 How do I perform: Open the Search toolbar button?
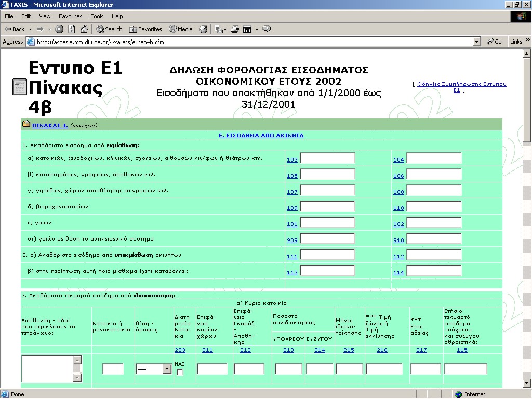[109, 29]
